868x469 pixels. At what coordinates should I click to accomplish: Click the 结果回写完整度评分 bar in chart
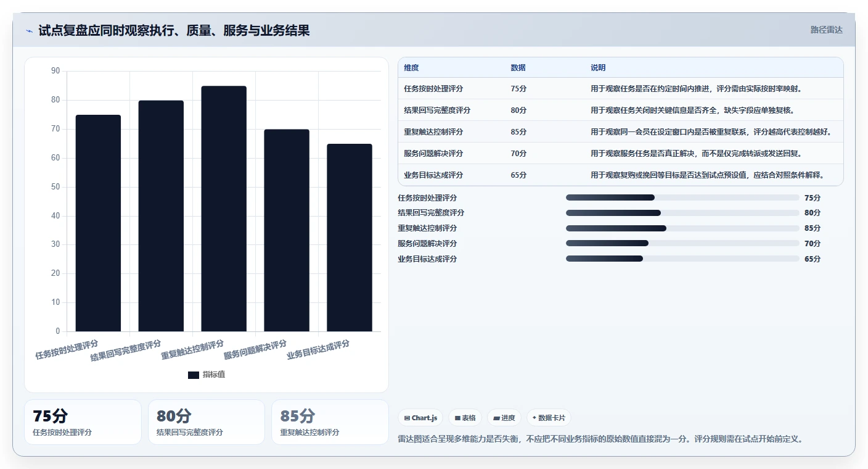(161, 216)
